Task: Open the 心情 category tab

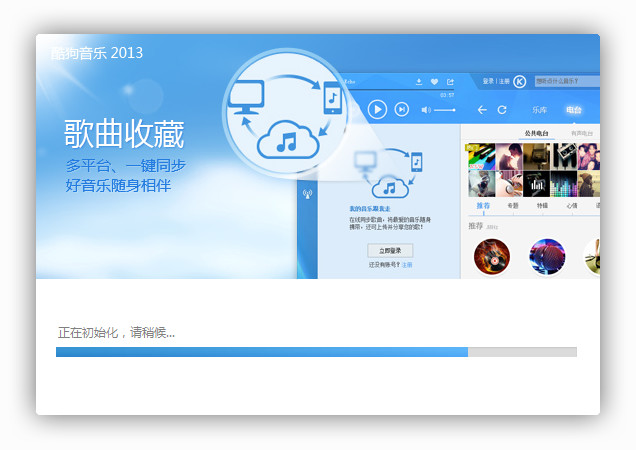Action: click(x=572, y=206)
